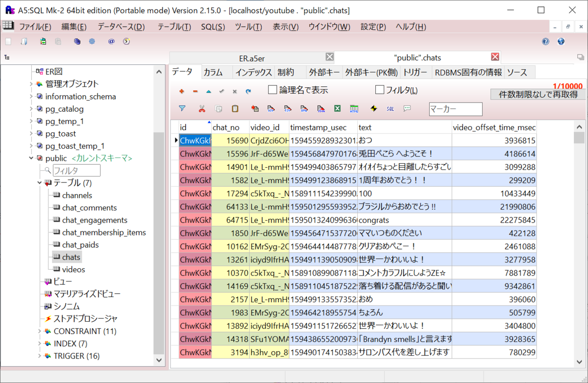588x383 pixels.
Task: Click the @ icon in the top toolbar
Action: pos(111,42)
